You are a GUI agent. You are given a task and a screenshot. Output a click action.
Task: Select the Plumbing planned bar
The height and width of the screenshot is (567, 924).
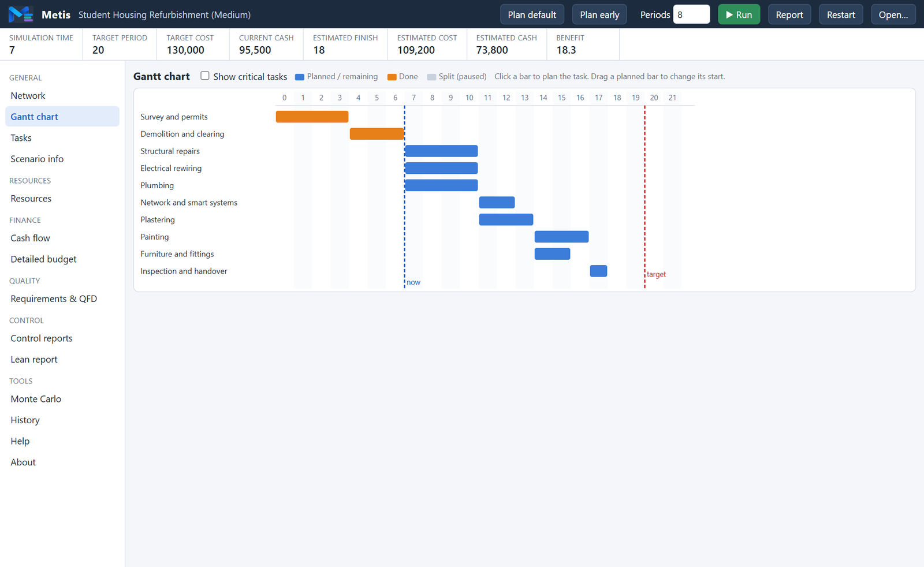pos(441,185)
